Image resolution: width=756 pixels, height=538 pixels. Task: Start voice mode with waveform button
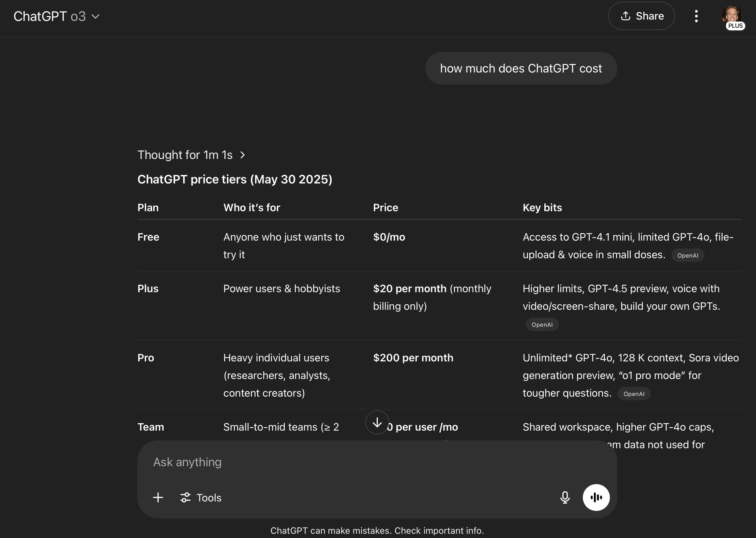[x=596, y=497]
